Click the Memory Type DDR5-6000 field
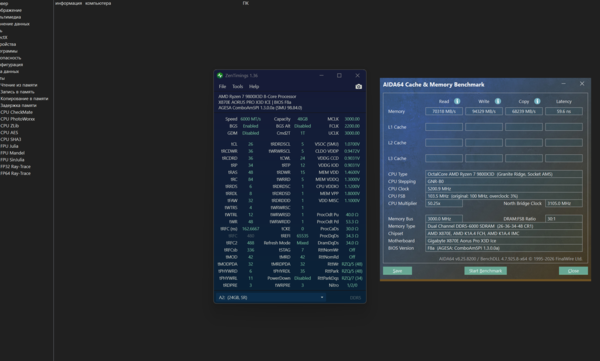Screen dimensions: 600x361 click(504, 226)
